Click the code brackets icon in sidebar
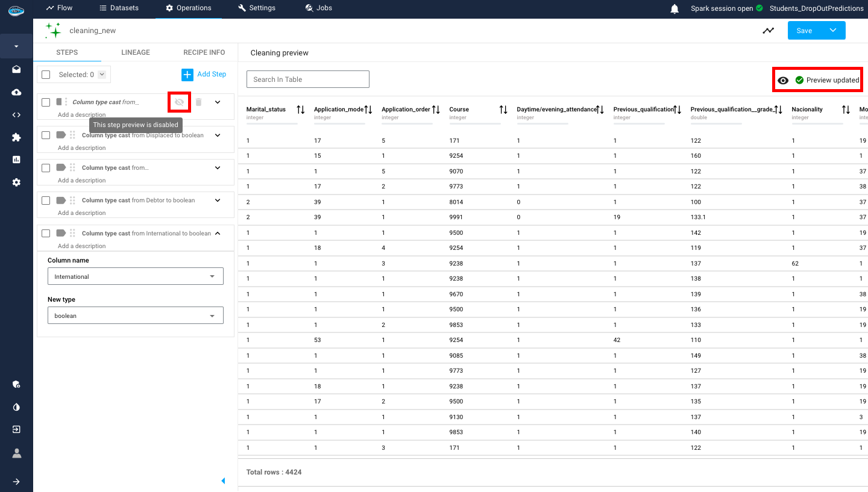This screenshot has height=492, width=868. (x=16, y=115)
